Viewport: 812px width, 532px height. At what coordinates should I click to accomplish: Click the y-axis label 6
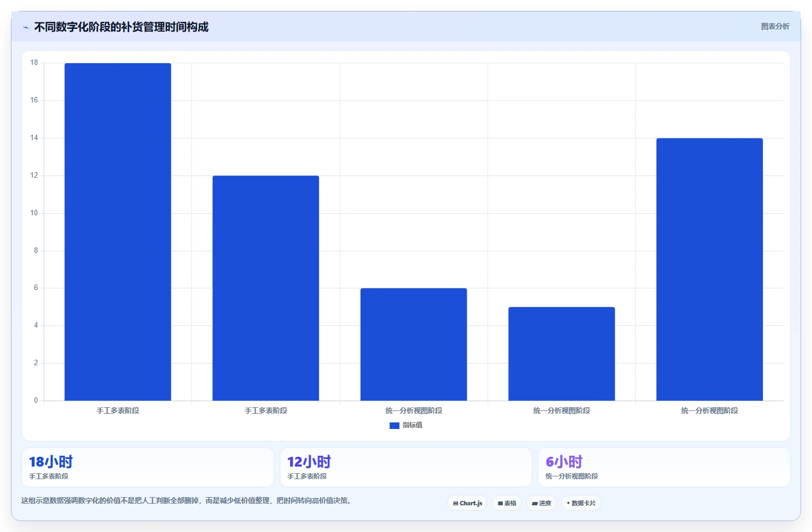36,288
